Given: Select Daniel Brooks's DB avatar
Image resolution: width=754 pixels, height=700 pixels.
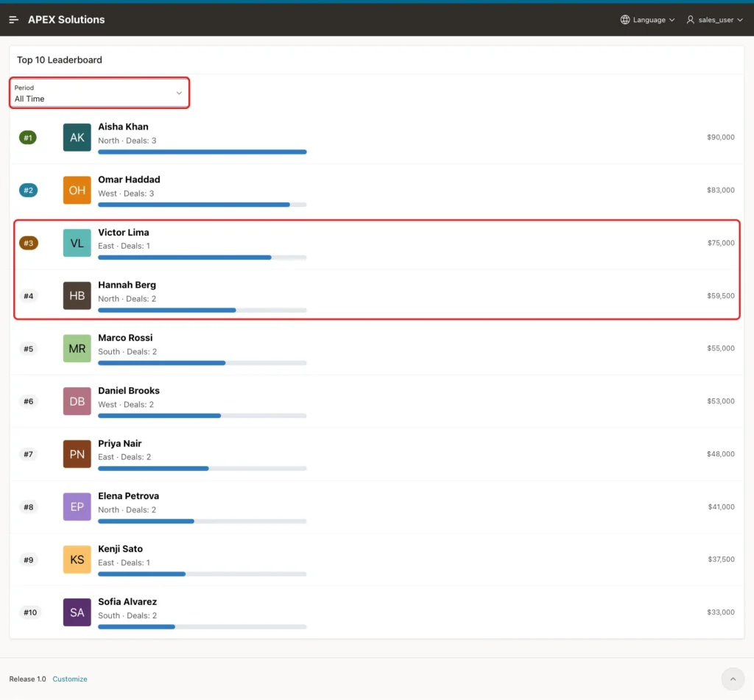Looking at the screenshot, I should click(x=77, y=401).
